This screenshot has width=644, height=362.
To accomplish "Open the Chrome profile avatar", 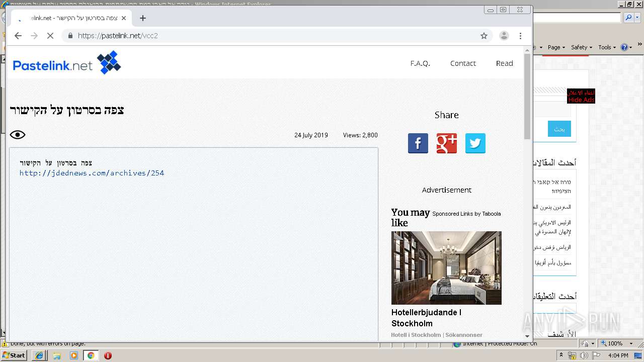I will (504, 36).
